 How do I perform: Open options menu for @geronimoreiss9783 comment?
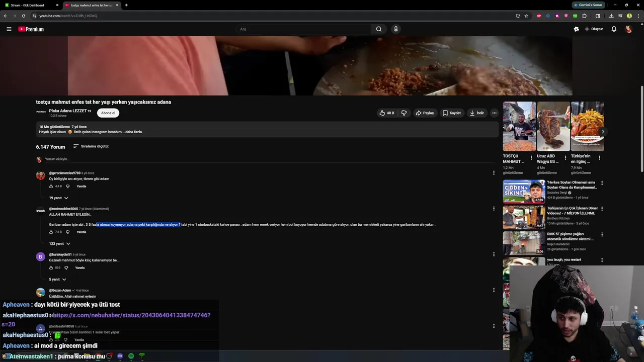(494, 173)
